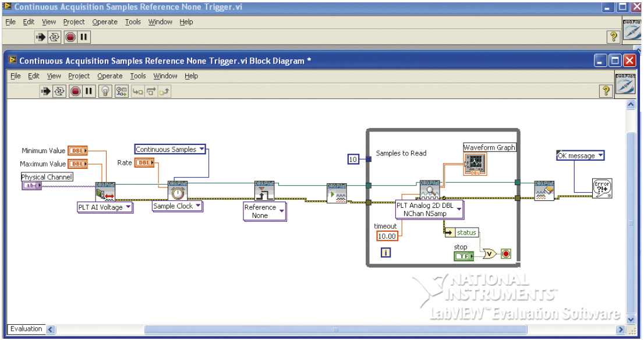Click Pause in back front-panel window
This screenshot has height=340, width=644.
pyautogui.click(x=84, y=37)
